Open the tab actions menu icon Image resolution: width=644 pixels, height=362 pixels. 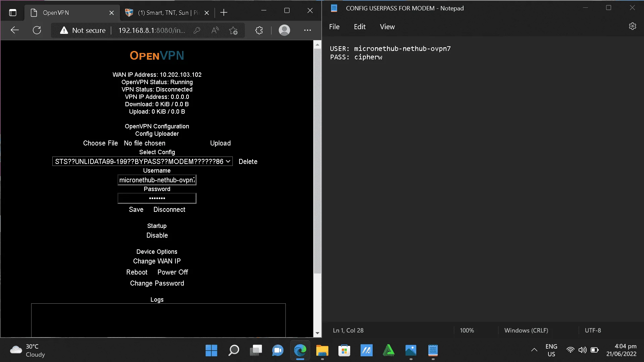[13, 13]
